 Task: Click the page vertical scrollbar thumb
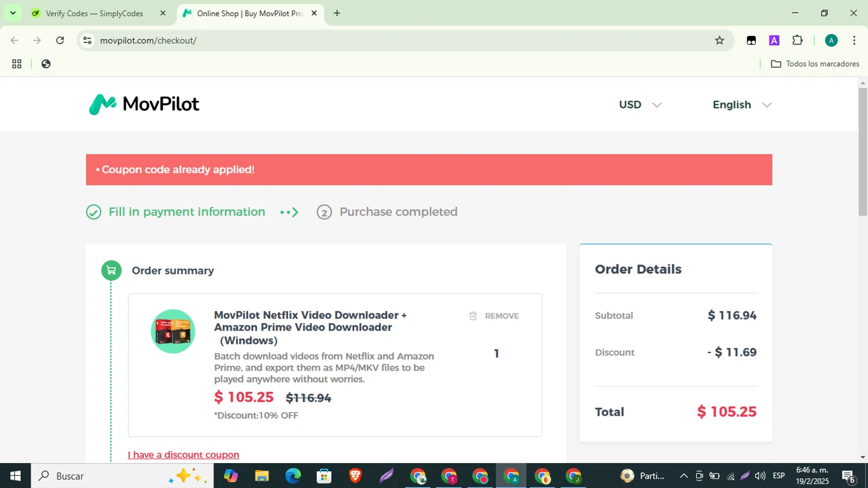point(863,152)
